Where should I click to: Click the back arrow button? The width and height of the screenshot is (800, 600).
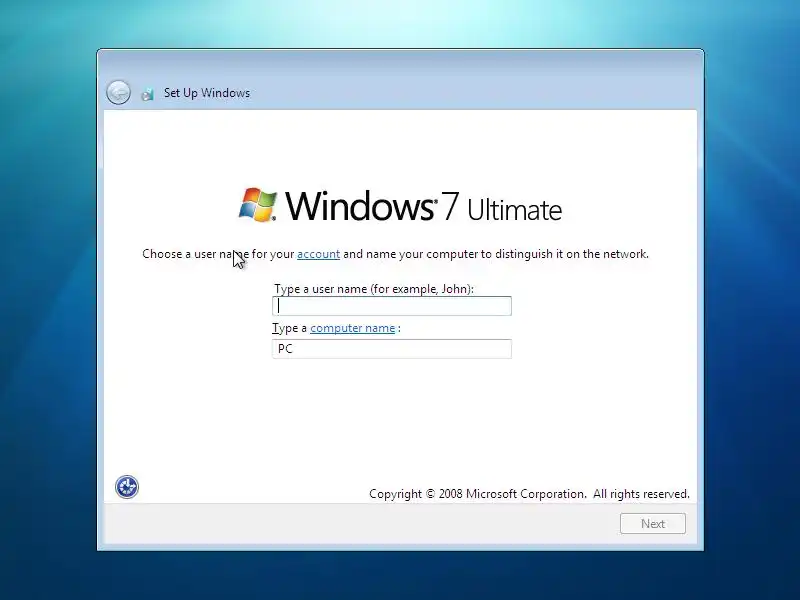click(x=118, y=93)
